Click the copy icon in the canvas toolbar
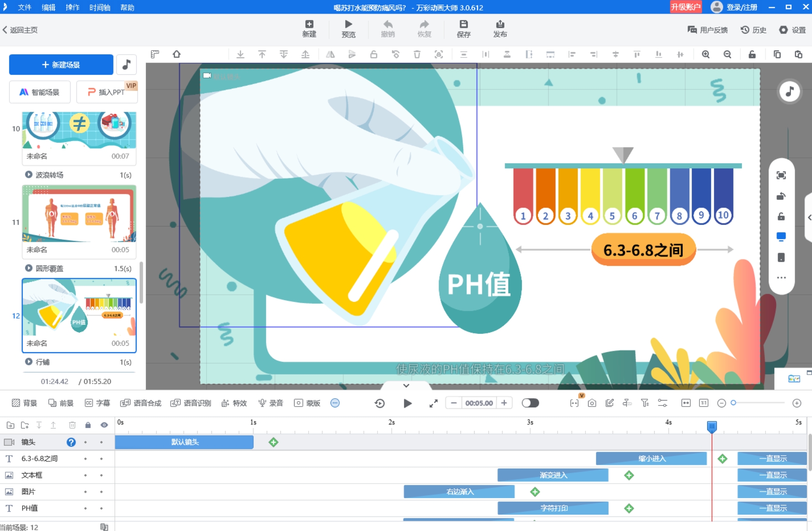This screenshot has height=531, width=812. click(777, 54)
